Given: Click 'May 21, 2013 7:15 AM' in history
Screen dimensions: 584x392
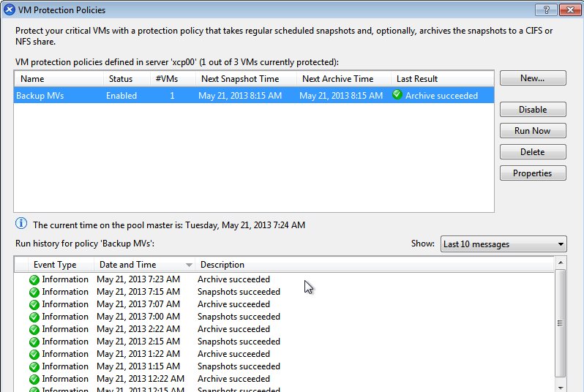Looking at the screenshot, I should tap(138, 292).
